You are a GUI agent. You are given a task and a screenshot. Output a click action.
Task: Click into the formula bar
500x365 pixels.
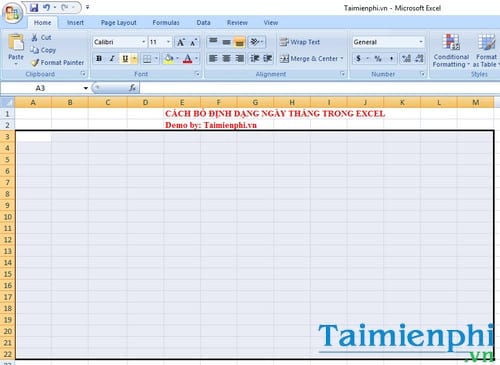pyautogui.click(x=319, y=88)
